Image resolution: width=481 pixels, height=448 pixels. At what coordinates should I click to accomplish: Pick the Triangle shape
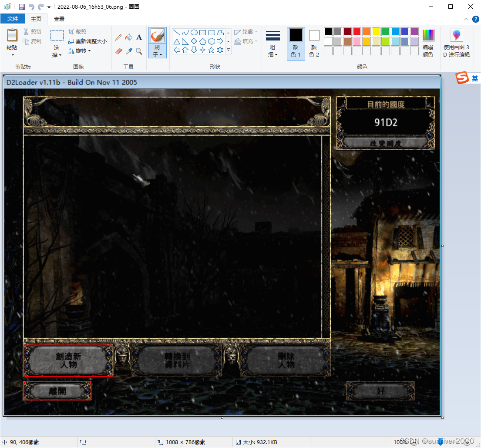(177, 41)
